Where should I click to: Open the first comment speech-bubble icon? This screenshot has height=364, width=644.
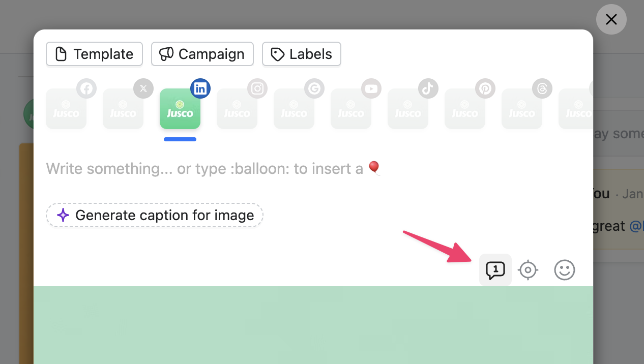pos(495,270)
